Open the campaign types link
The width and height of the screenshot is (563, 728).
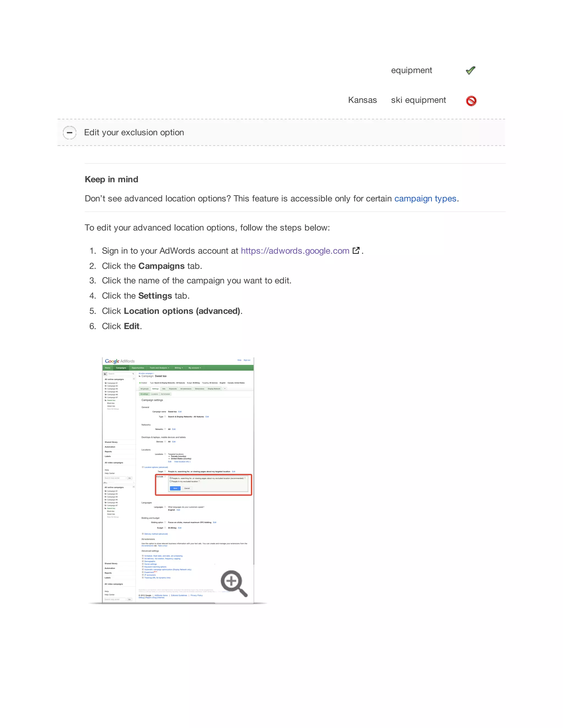(x=425, y=199)
